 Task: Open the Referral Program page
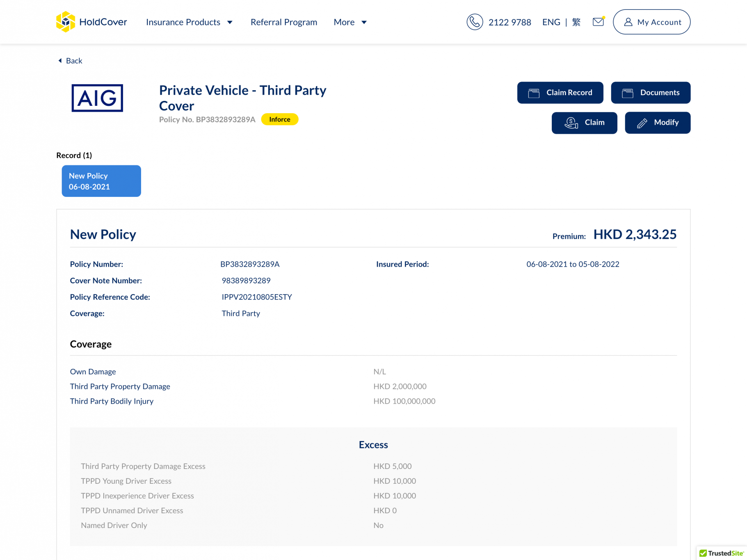[284, 22]
